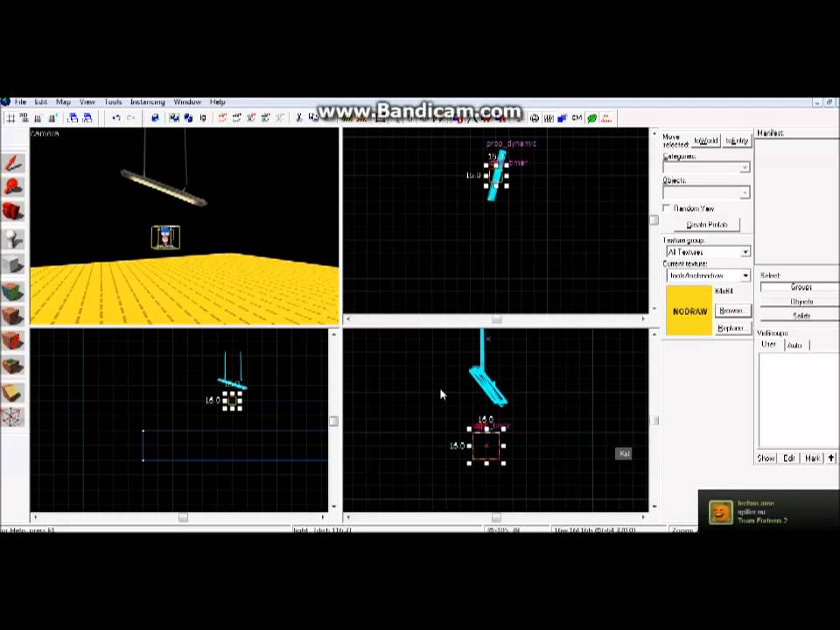This screenshot has height=630, width=840.
Task: Switch to the User VisGroups tab
Action: click(x=769, y=345)
